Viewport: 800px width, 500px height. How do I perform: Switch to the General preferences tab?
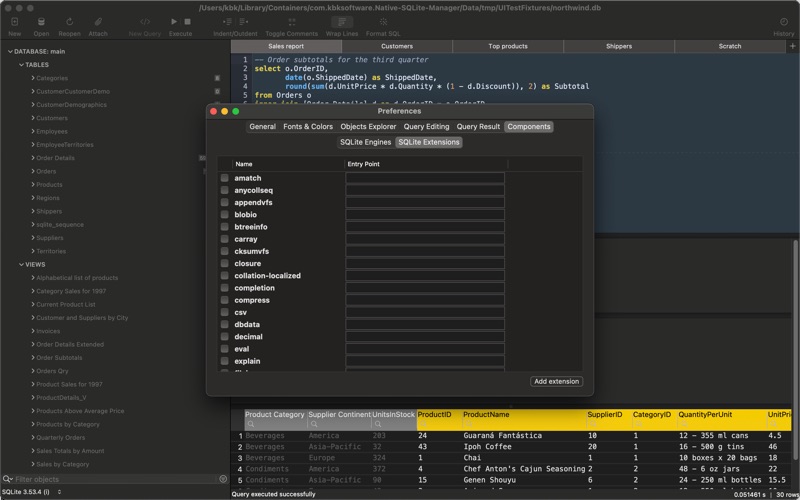pyautogui.click(x=262, y=127)
